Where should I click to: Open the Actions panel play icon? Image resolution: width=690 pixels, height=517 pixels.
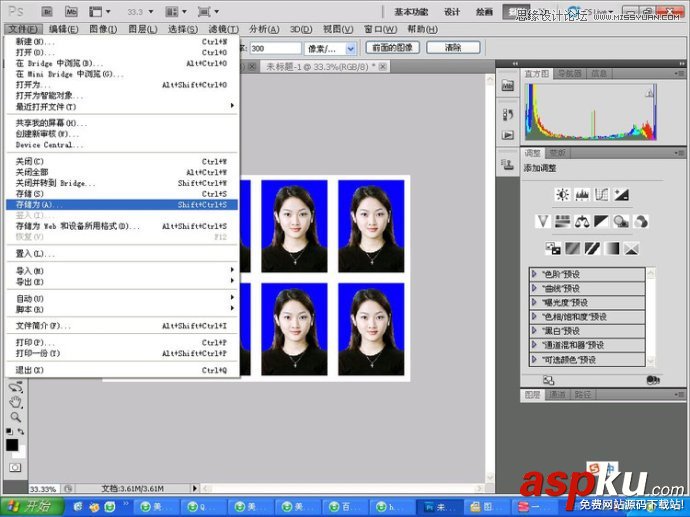508,135
